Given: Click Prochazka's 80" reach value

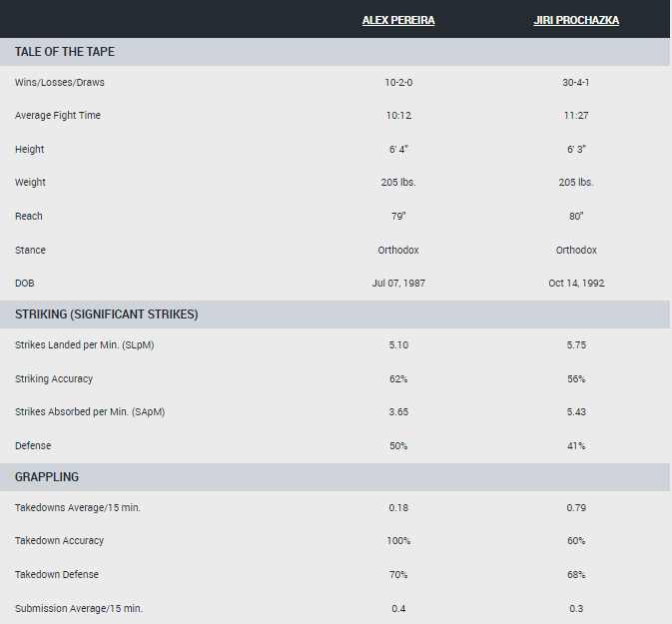Looking at the screenshot, I should click(x=574, y=217).
